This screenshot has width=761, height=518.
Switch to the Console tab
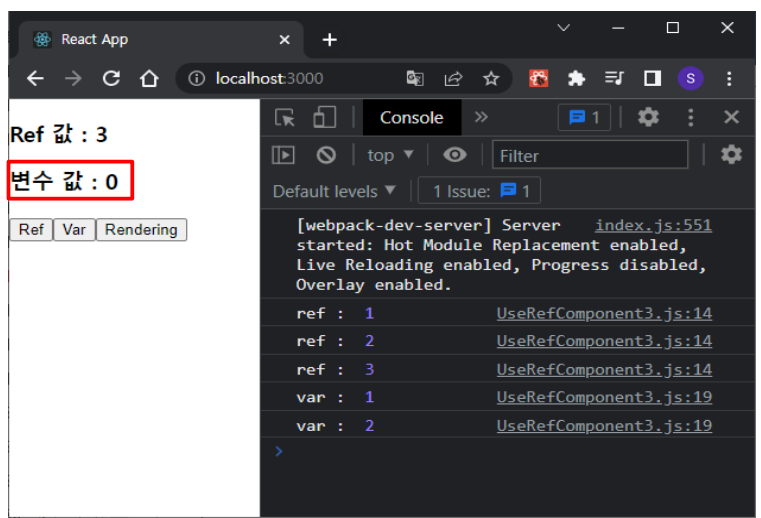point(412,117)
